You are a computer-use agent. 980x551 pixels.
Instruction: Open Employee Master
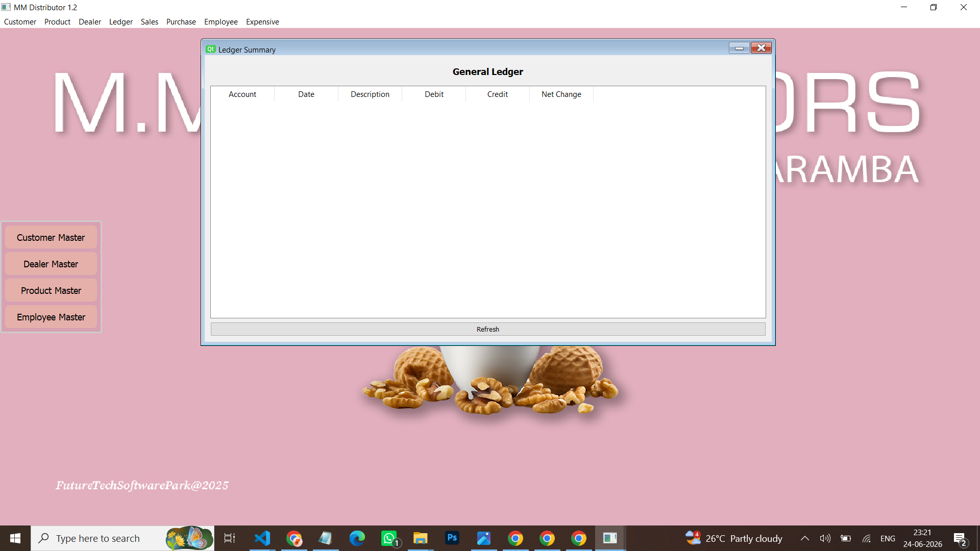(x=51, y=317)
